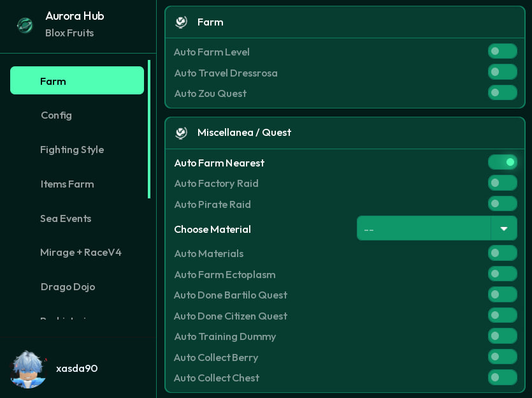Switch on Auto Farm Ectoplasm
532x398 pixels.
pos(503,274)
